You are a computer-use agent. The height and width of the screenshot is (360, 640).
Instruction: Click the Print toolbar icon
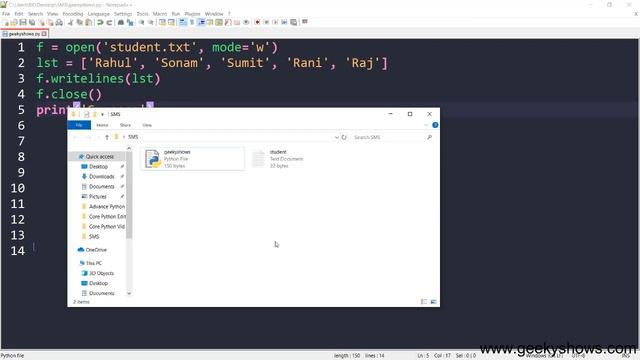click(x=59, y=22)
